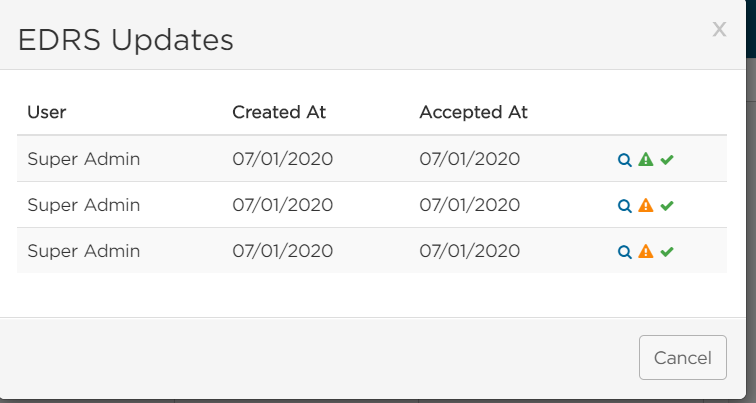Click the Cancel button
The width and height of the screenshot is (756, 403).
[683, 358]
